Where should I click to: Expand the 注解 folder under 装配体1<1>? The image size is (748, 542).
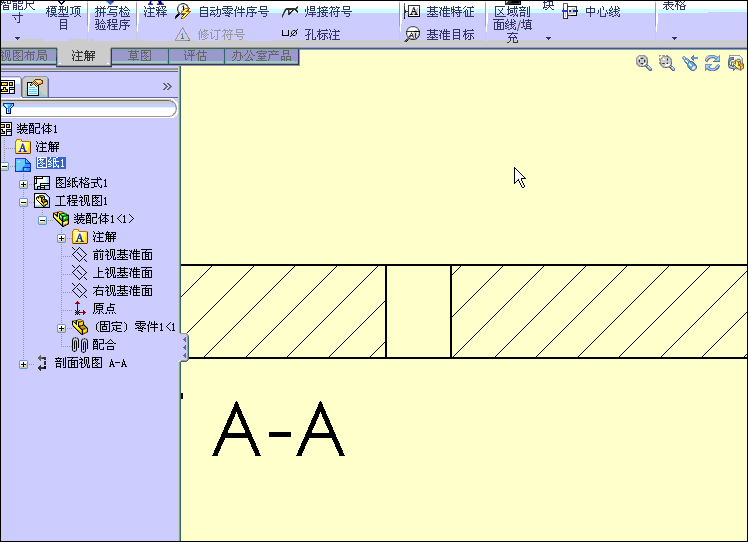click(62, 238)
